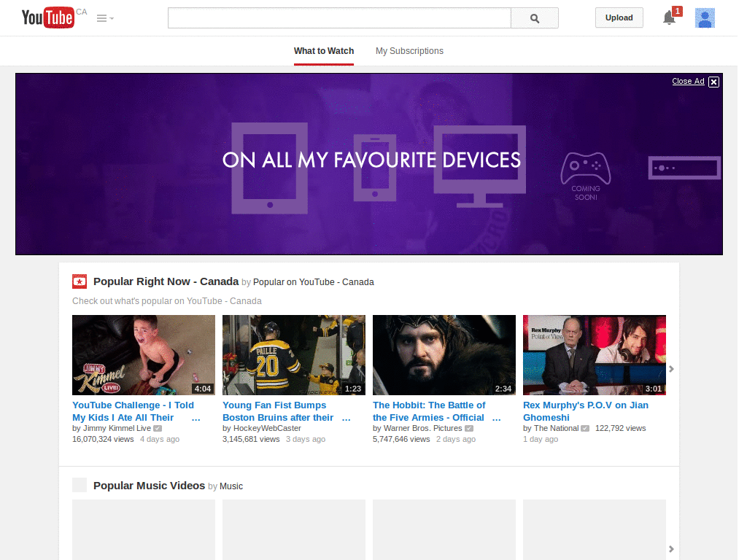Click the desktop monitor icon in ad

(x=480, y=167)
